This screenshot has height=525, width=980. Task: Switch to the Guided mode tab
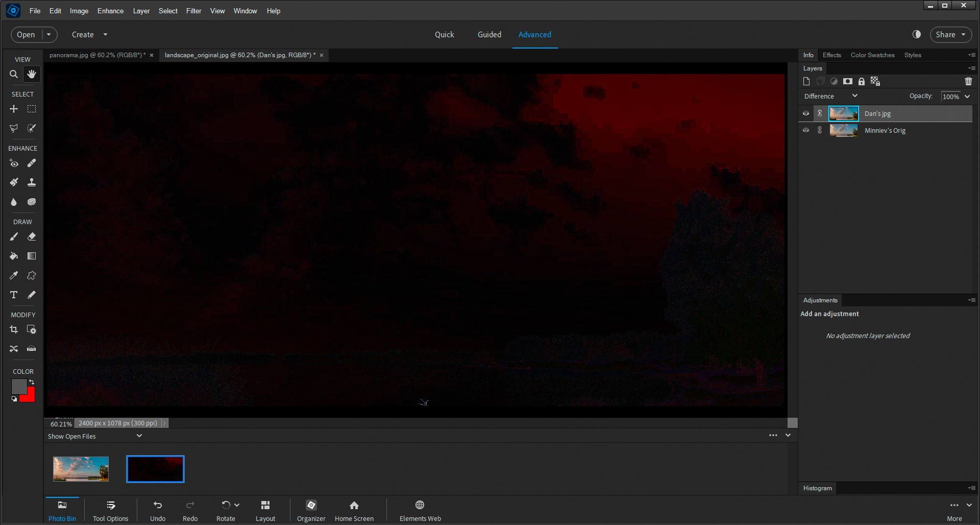point(489,34)
